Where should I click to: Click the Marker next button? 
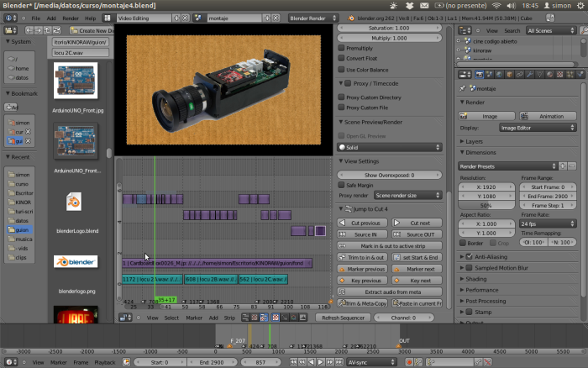417,269
